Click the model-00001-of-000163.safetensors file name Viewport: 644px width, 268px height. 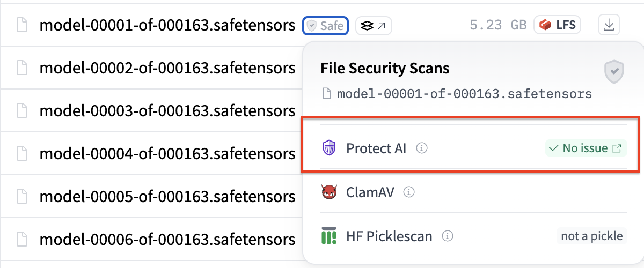[x=167, y=25]
